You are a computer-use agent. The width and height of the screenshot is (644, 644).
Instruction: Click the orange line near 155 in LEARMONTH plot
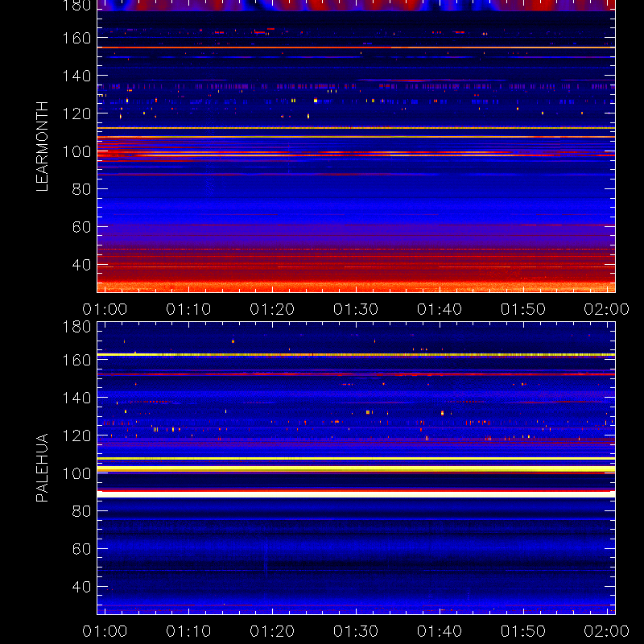tap(356, 47)
